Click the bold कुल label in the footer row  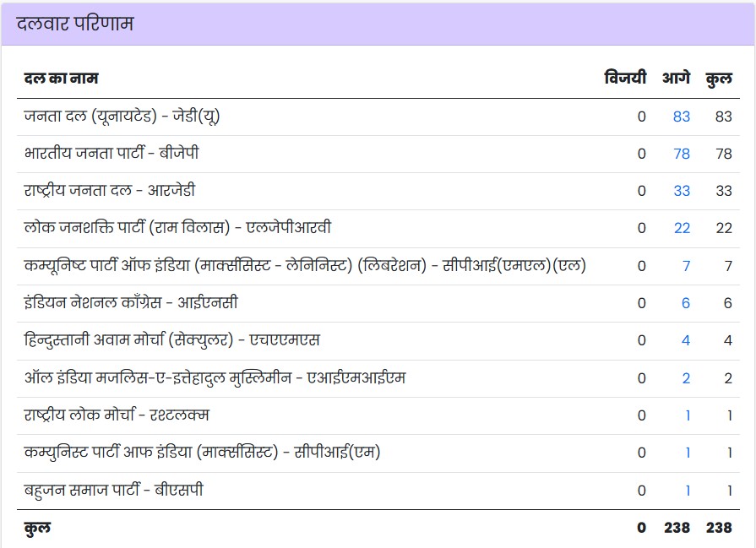[x=37, y=527]
